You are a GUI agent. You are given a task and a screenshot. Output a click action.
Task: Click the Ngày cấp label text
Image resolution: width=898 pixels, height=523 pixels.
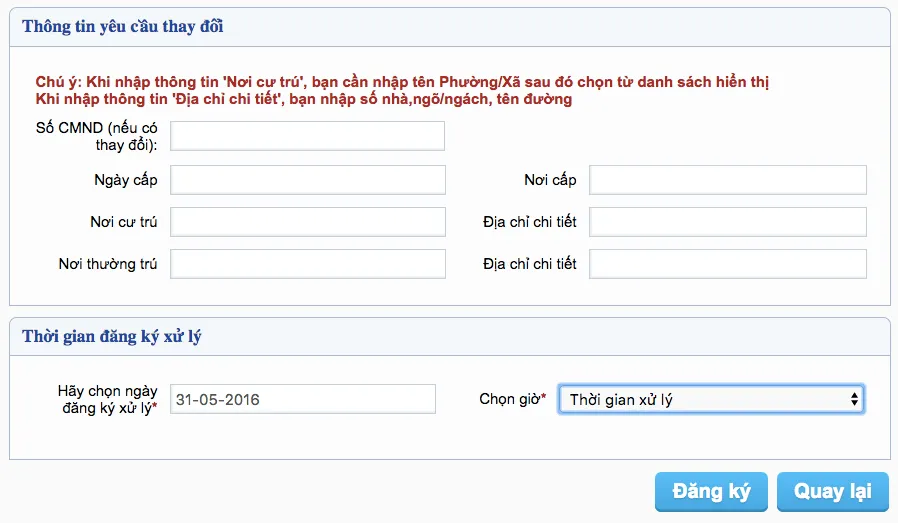[124, 180]
